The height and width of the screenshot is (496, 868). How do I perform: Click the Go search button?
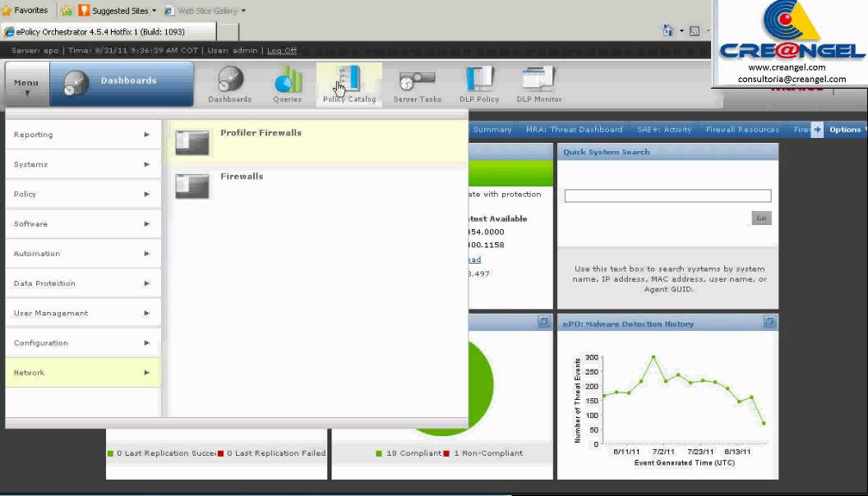point(761,218)
